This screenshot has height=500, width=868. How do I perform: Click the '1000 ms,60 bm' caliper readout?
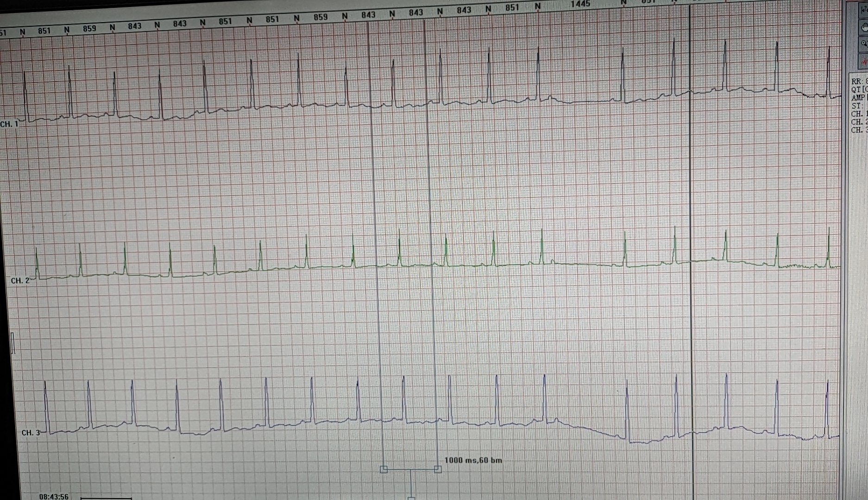473,460
